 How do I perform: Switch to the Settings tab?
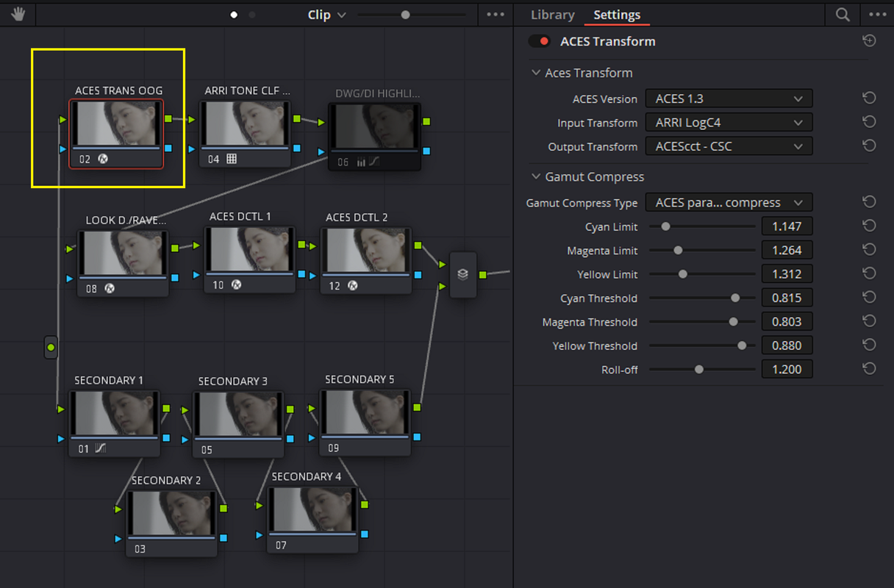tap(617, 15)
